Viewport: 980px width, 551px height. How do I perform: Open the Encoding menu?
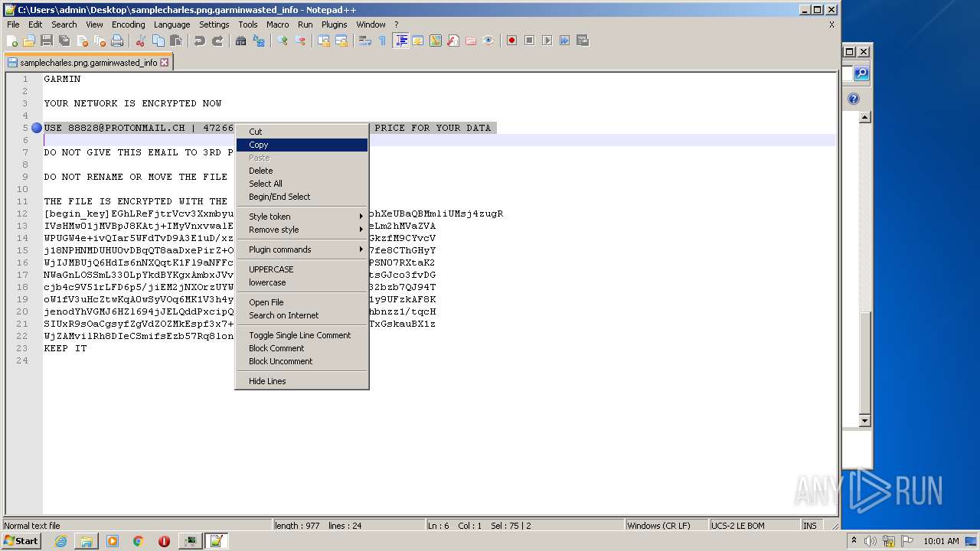128,24
